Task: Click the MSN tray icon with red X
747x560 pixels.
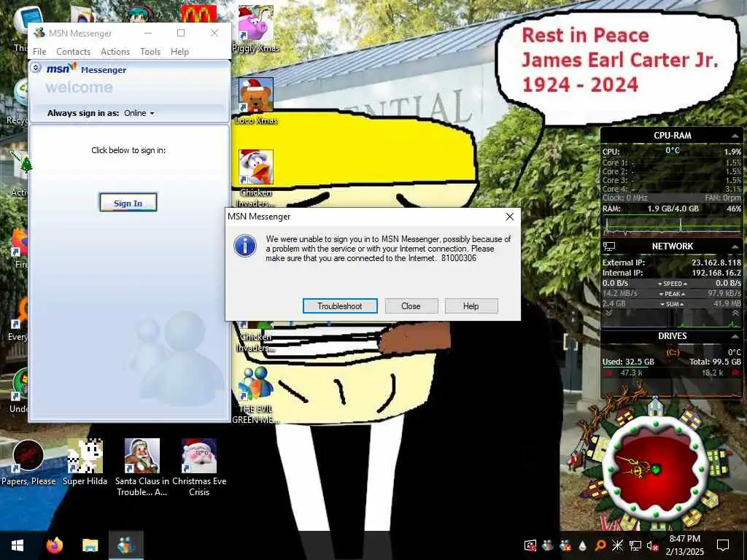Action: coord(565,545)
